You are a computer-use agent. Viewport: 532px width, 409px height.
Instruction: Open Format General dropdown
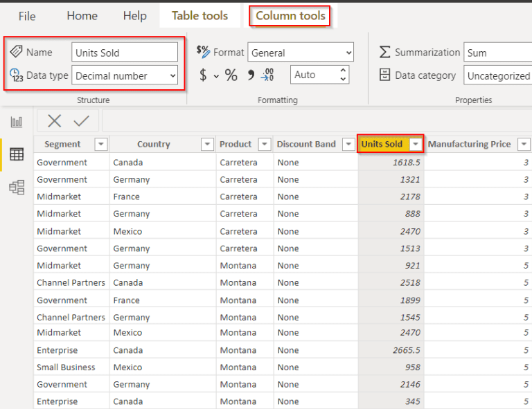click(301, 52)
